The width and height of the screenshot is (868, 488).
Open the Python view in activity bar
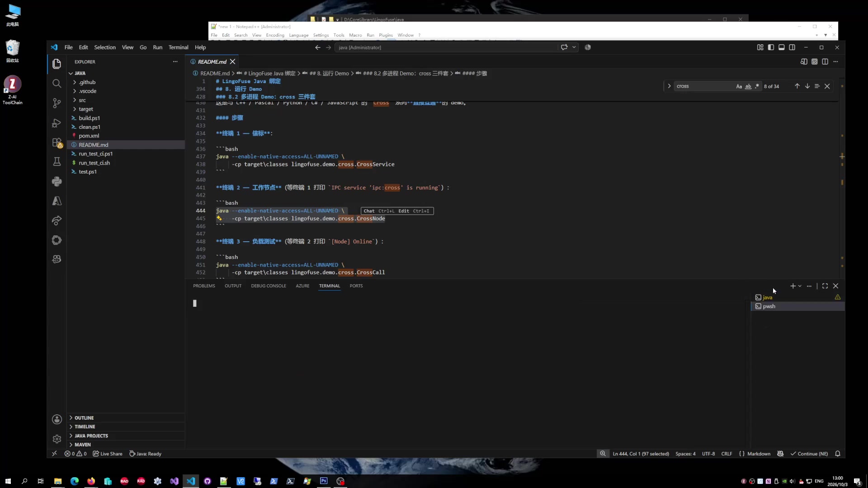pyautogui.click(x=57, y=182)
